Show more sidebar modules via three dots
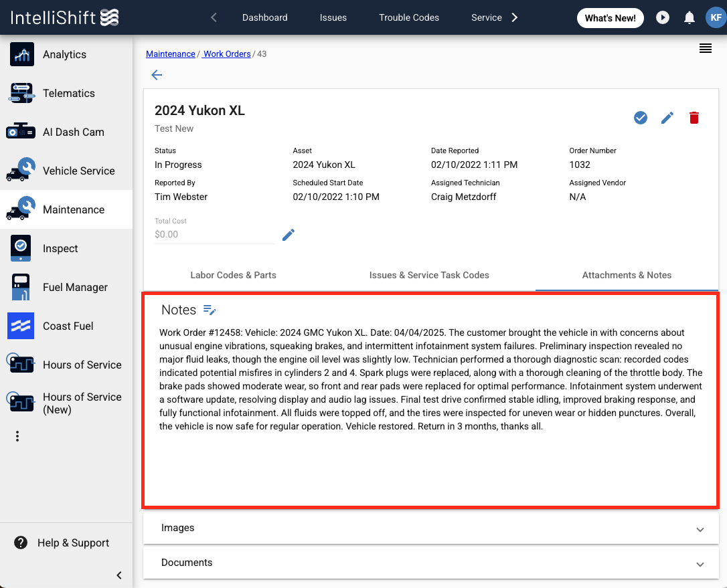This screenshot has height=588, width=727. (17, 436)
